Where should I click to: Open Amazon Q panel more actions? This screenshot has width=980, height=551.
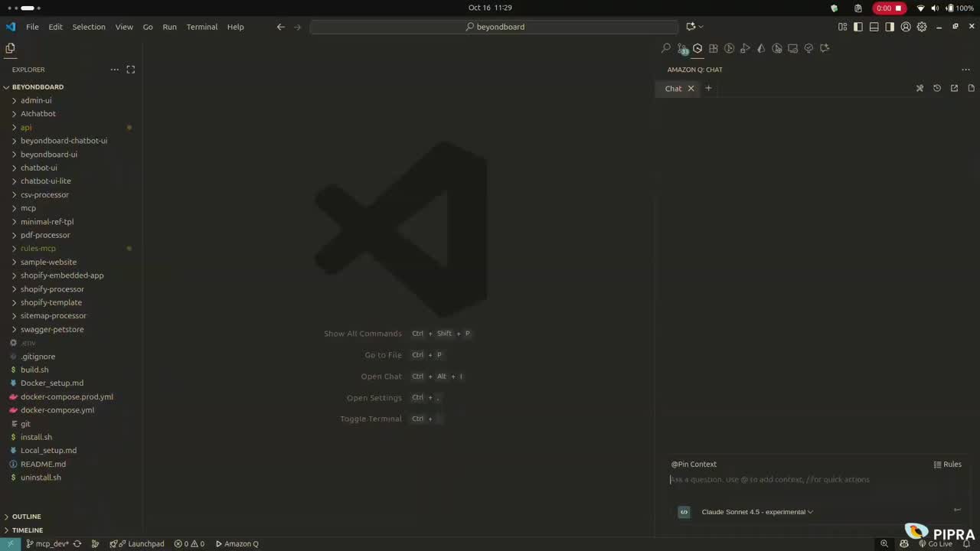[965, 70]
